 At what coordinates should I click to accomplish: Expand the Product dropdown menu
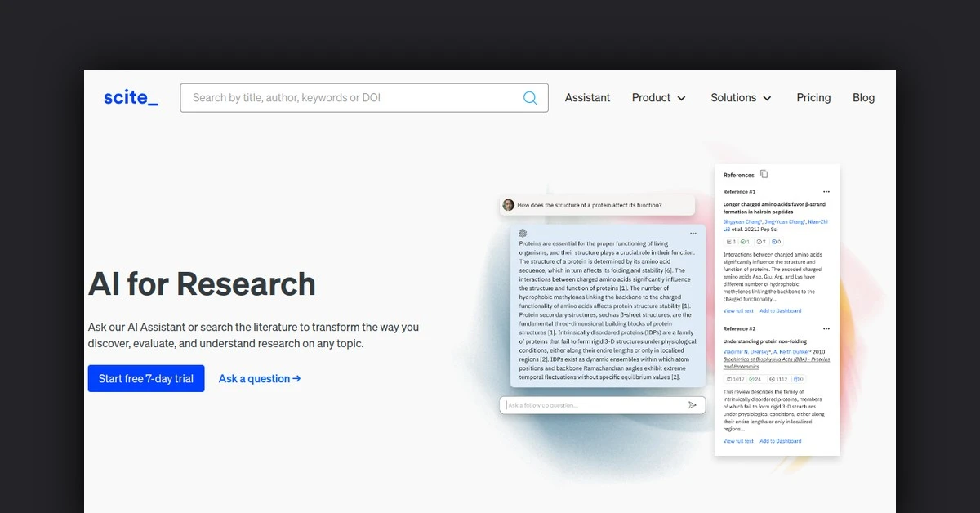(658, 98)
